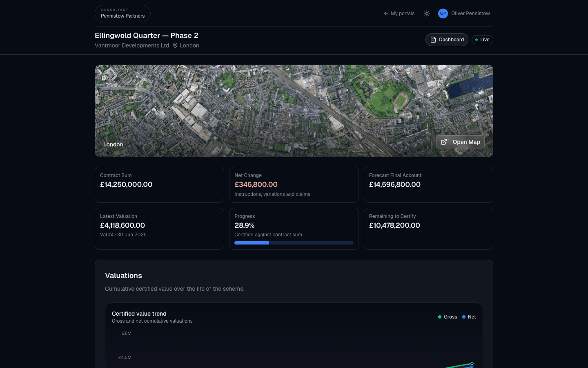
Task: Click the Valuations section heading
Action: pyautogui.click(x=123, y=276)
